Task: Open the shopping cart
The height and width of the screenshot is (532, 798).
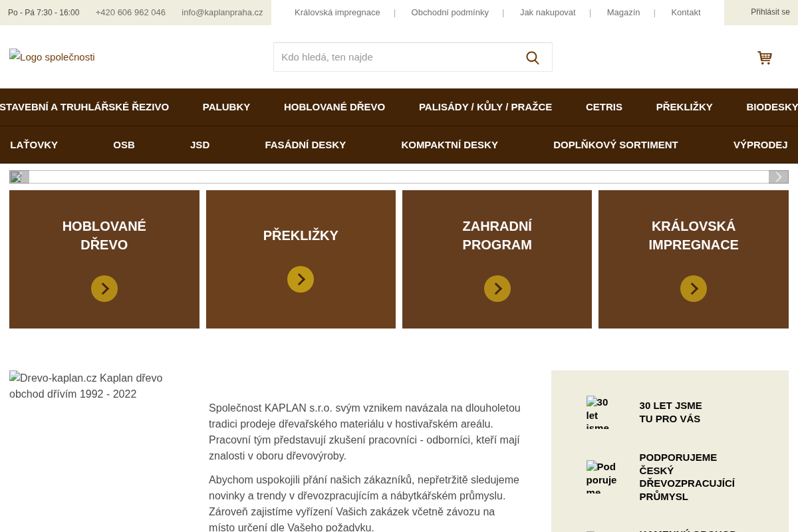Action: pos(765,58)
